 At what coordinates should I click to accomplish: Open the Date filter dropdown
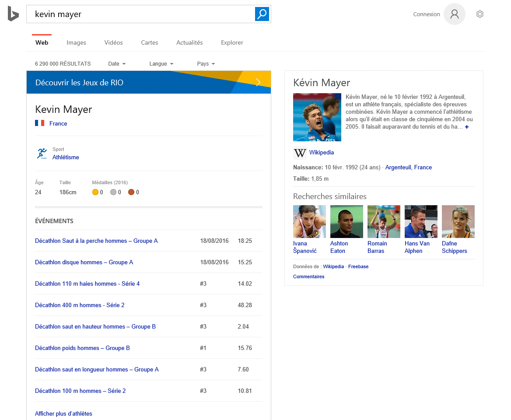click(x=117, y=63)
